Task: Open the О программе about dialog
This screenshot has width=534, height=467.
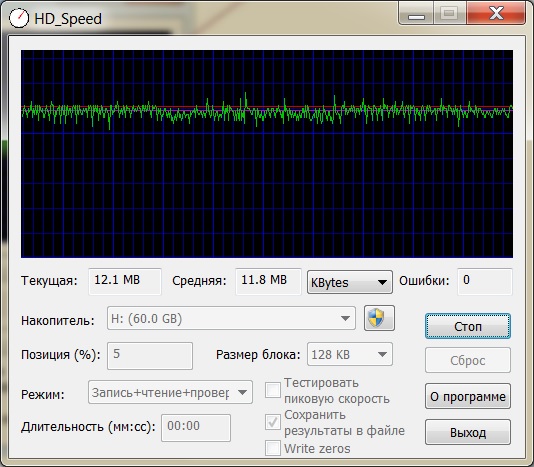Action: 468,396
